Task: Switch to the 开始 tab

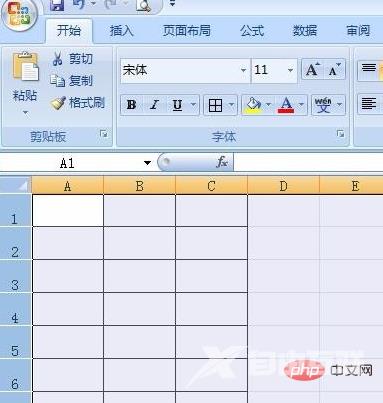Action: [x=69, y=31]
